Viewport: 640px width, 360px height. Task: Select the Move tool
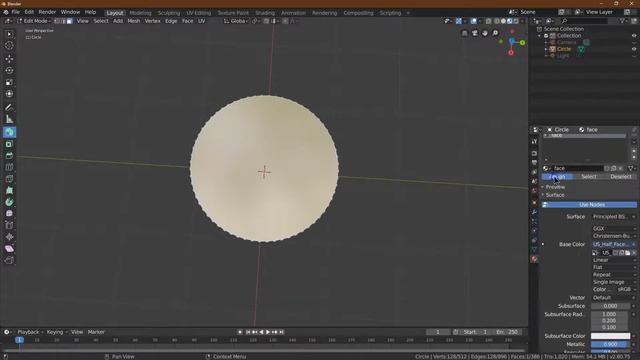[9, 59]
